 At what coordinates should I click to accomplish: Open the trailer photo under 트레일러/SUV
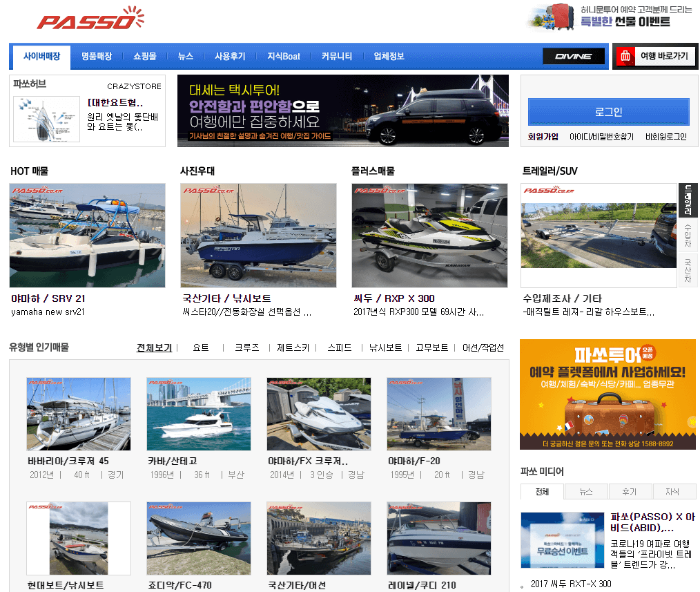point(599,236)
